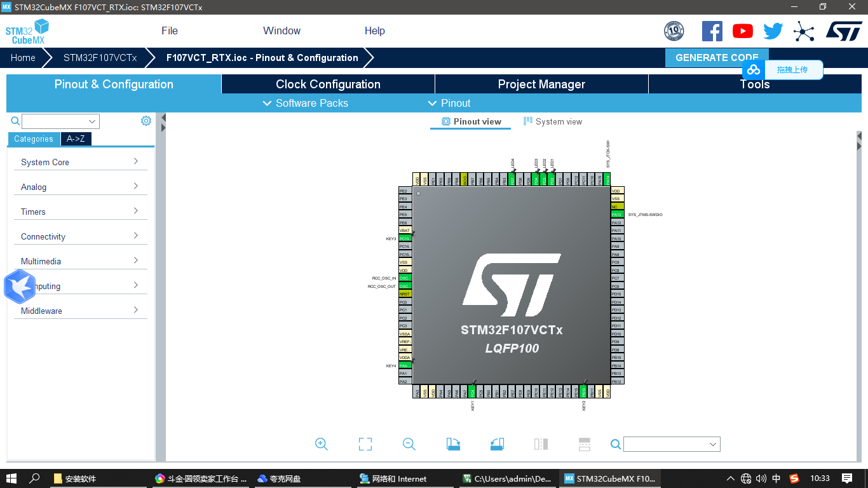Select the A->Z tab
This screenshot has width=868, height=488.
click(76, 139)
